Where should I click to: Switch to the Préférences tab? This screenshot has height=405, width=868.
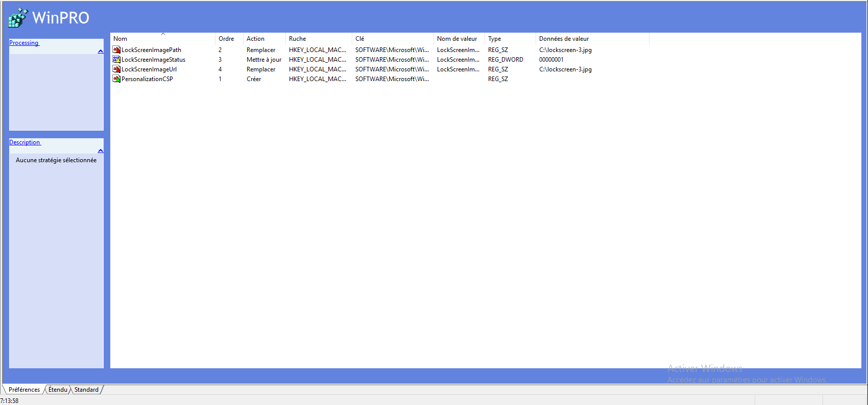click(x=24, y=390)
